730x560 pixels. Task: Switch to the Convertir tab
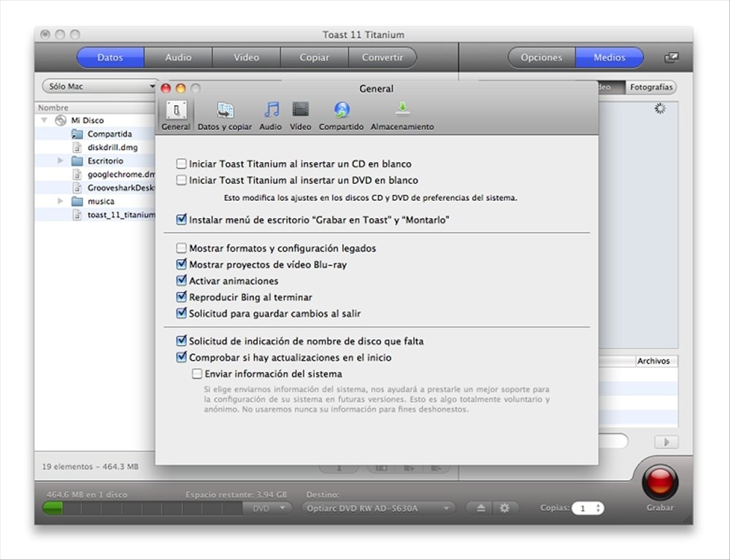(x=383, y=57)
